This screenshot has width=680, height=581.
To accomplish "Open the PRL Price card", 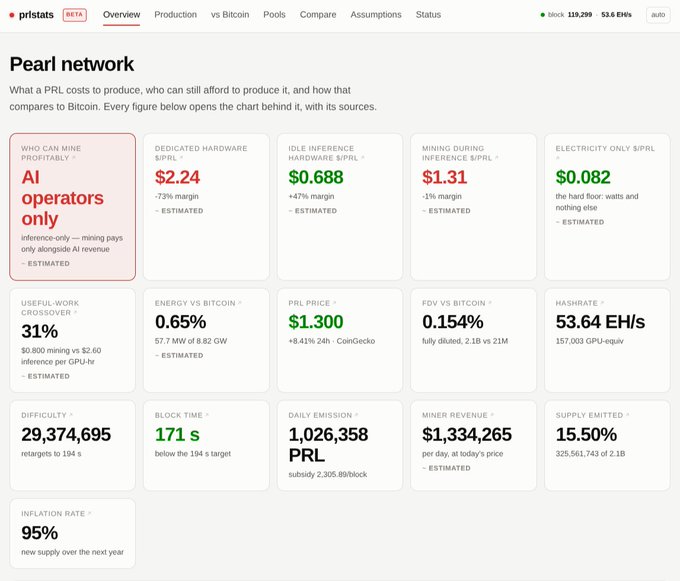I will click(x=340, y=340).
